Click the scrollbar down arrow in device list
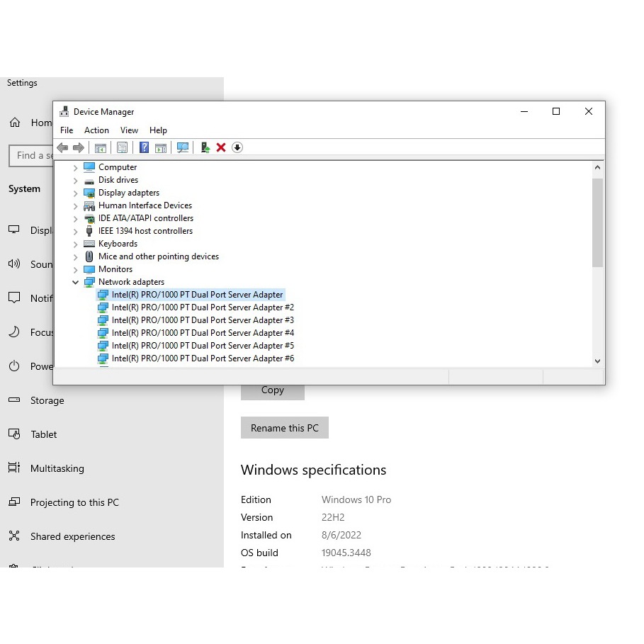Image resolution: width=644 pixels, height=644 pixels. point(597,361)
